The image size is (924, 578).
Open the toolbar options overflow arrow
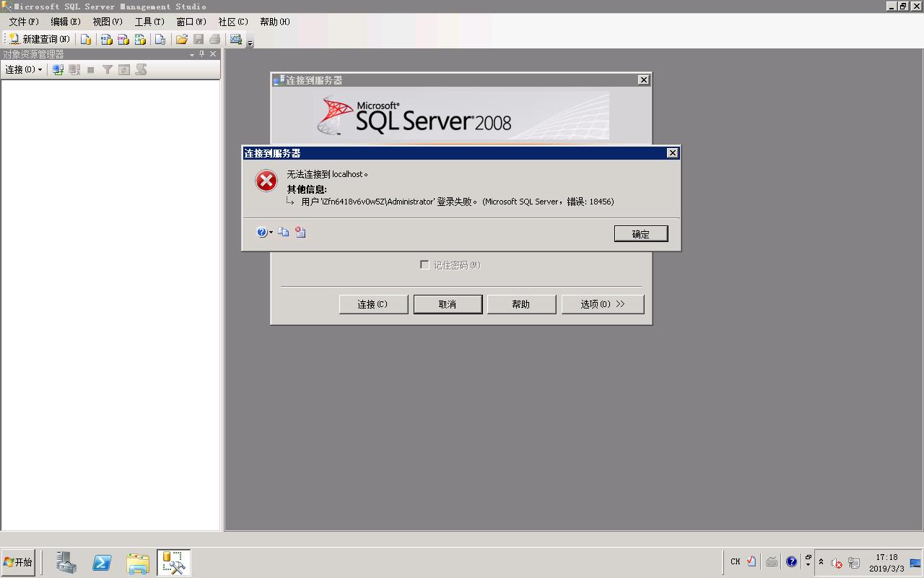click(x=250, y=43)
